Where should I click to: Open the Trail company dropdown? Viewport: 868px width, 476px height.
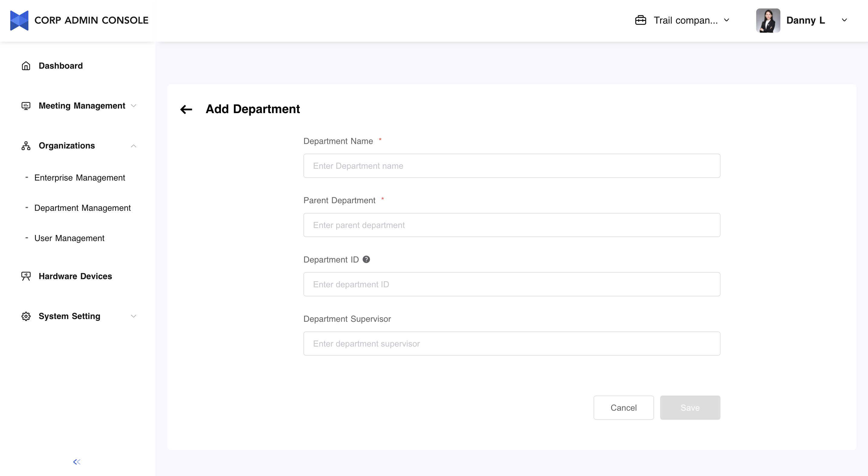pyautogui.click(x=727, y=20)
